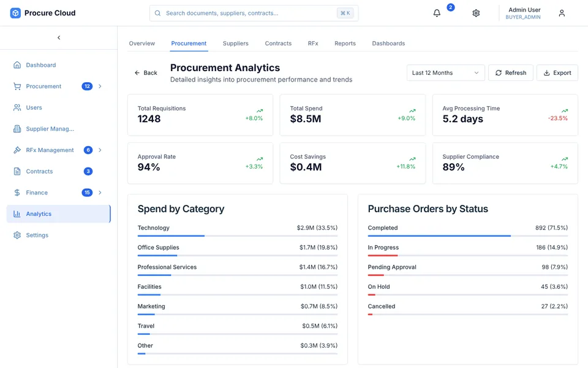Open Dashboard in the sidebar
The image size is (588, 368).
(x=59, y=65)
